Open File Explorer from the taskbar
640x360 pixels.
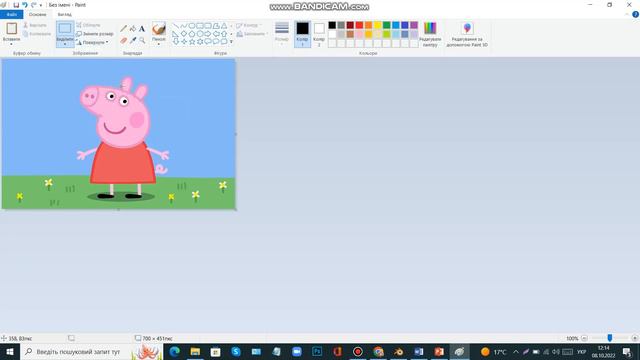tap(195, 351)
